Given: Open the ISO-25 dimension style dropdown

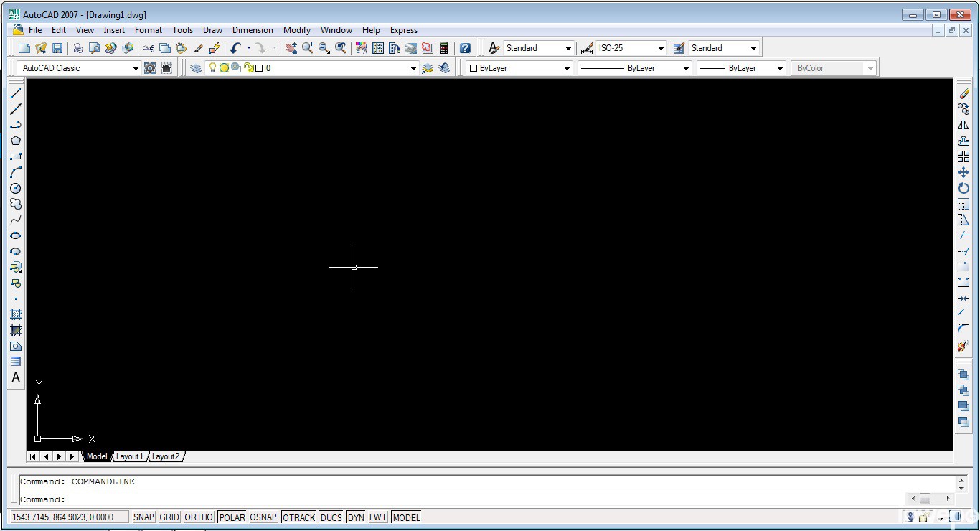Looking at the screenshot, I should click(x=661, y=48).
